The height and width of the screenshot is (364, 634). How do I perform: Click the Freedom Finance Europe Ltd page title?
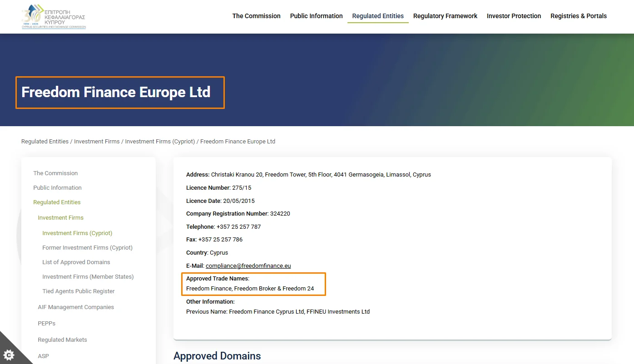tap(116, 92)
